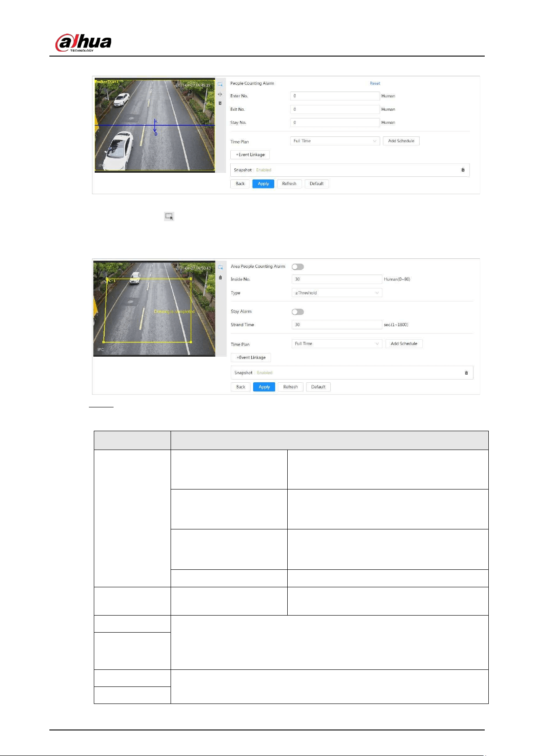Click the 'People Counting Alarm' heading
The width and height of the screenshot is (535, 756).
[x=252, y=83]
